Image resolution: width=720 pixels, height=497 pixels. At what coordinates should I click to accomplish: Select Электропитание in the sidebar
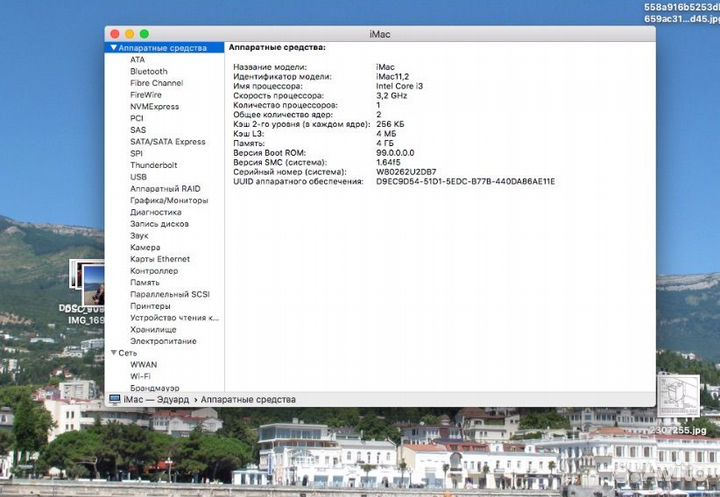163,341
